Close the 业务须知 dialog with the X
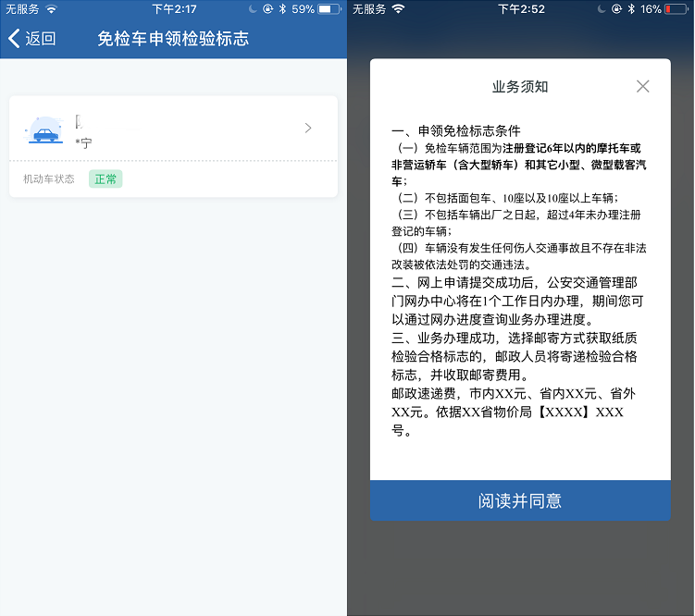Viewport: 695px width, 616px height. pos(643,86)
